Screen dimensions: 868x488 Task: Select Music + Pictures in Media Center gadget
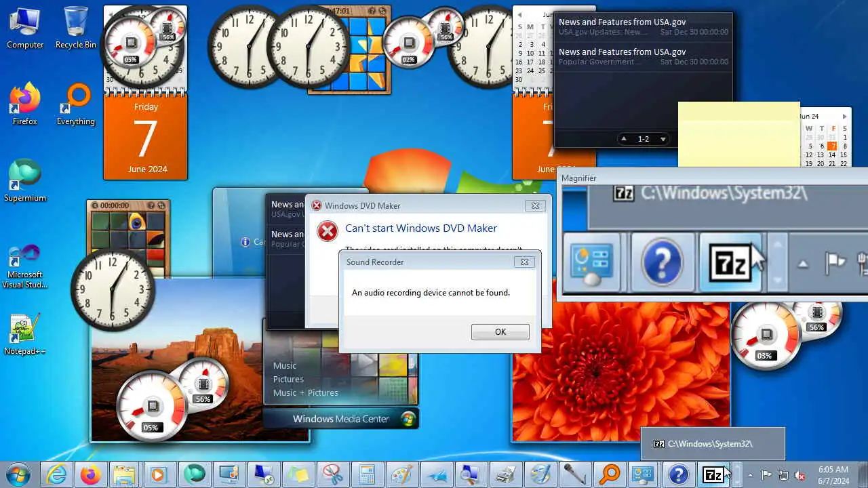point(305,392)
